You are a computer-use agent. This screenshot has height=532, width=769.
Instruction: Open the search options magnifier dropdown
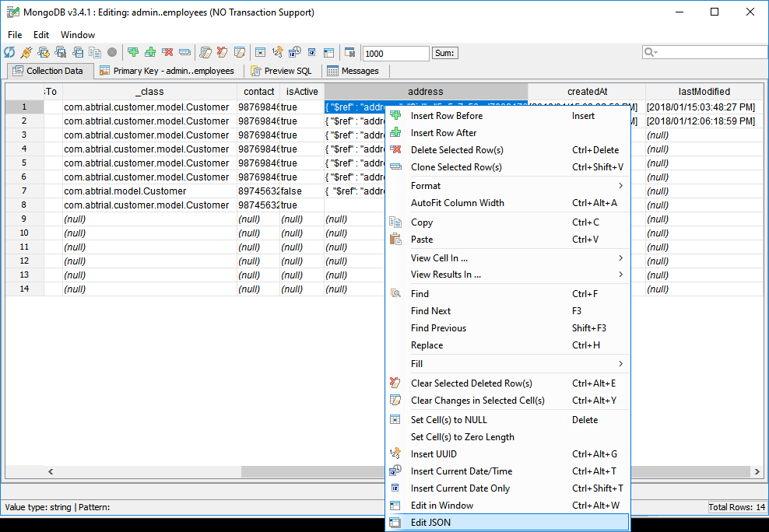coord(651,52)
